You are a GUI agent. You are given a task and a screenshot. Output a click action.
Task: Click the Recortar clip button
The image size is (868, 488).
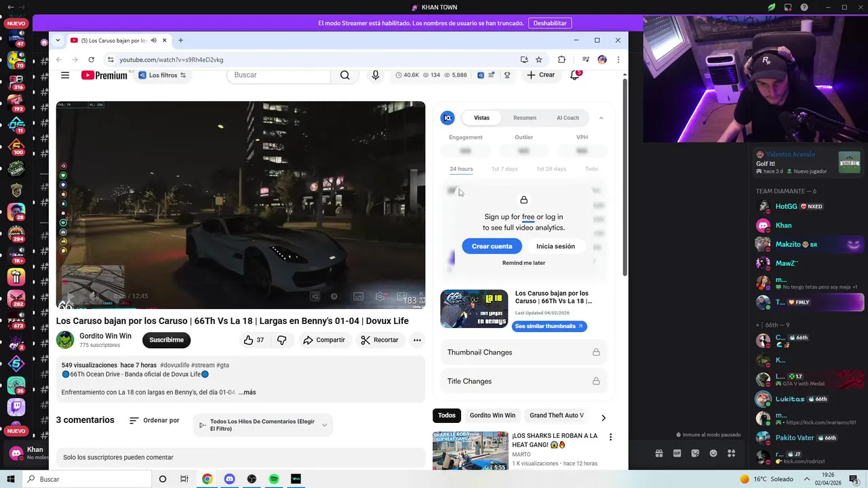380,340
